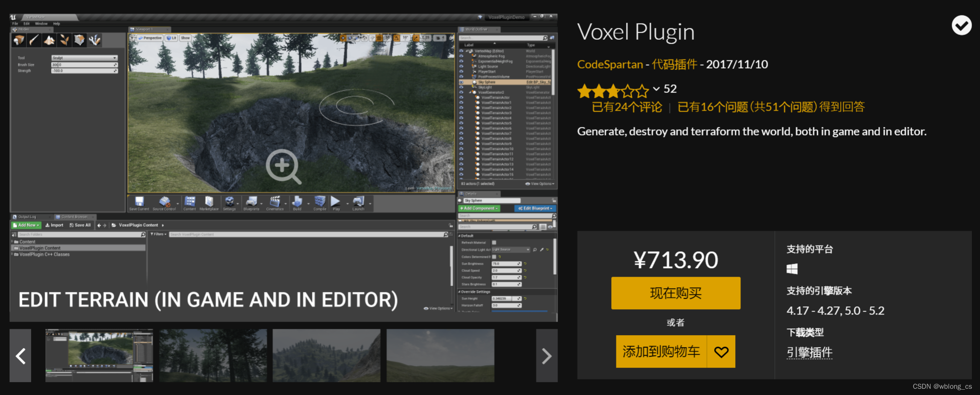Click the Sun Height slider field
The width and height of the screenshot is (980, 395).
click(x=506, y=298)
